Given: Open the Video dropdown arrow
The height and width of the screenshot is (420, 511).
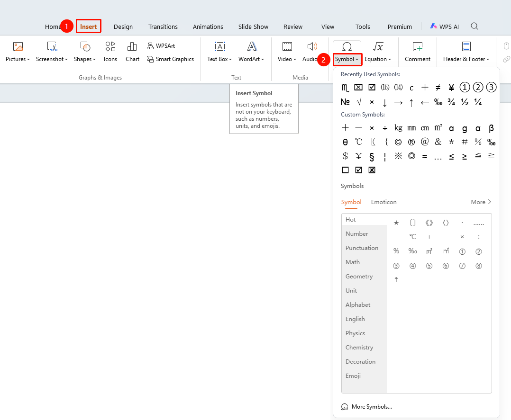Looking at the screenshot, I should point(295,59).
